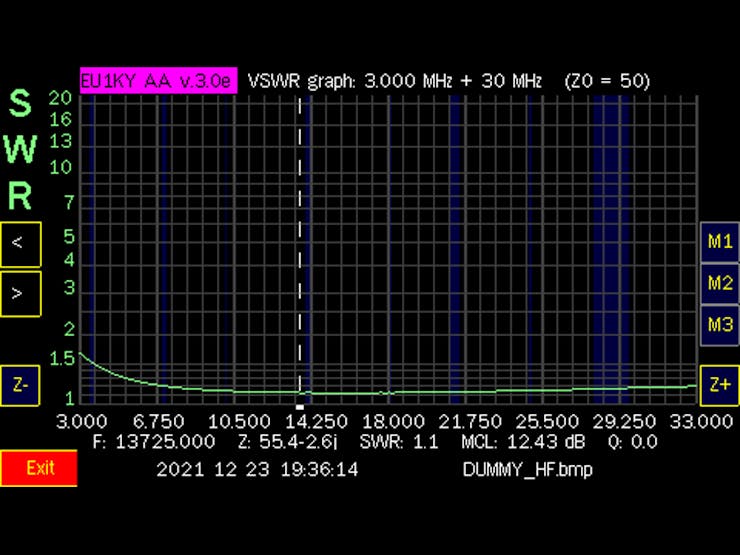740x555 pixels.
Task: Move cursor left with the < button
Action: click(x=21, y=244)
